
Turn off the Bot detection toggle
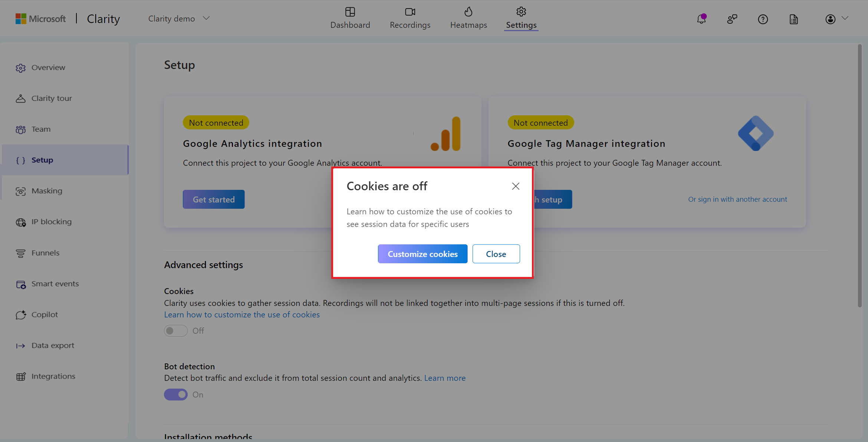176,395
